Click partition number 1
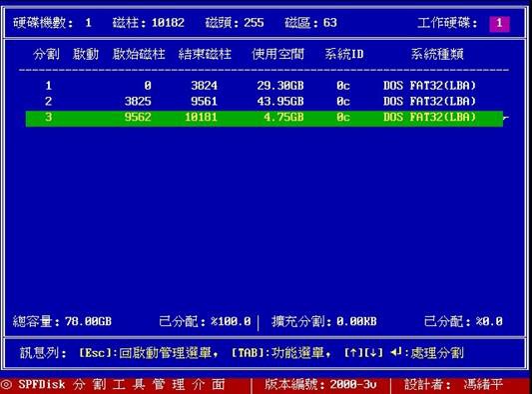 tap(49, 86)
